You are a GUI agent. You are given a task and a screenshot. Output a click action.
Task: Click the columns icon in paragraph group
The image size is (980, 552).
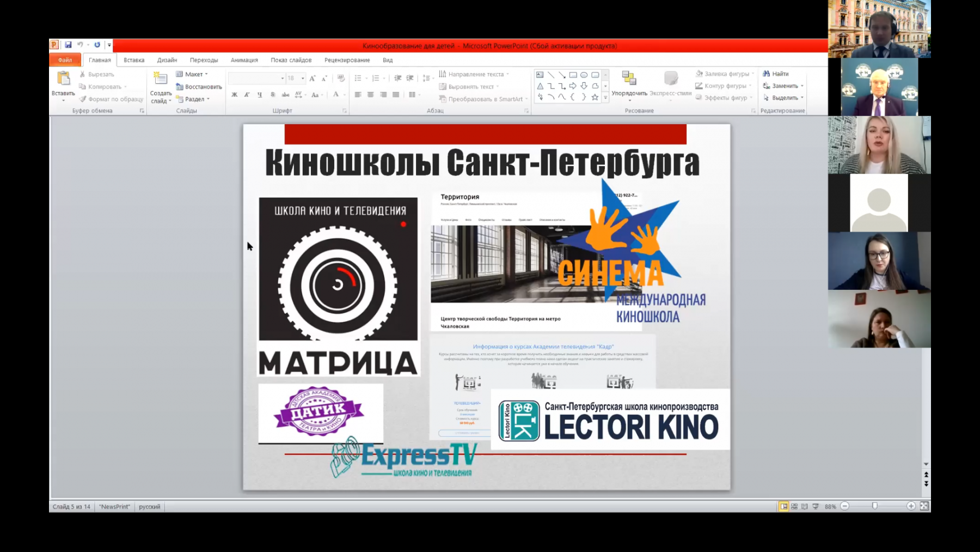[x=413, y=95]
